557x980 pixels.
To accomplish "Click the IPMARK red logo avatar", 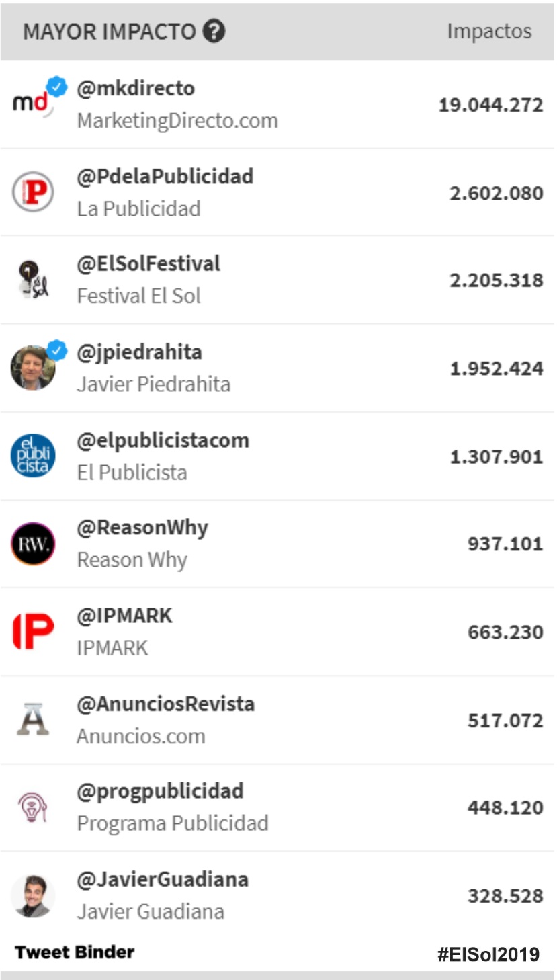I will pyautogui.click(x=33, y=632).
